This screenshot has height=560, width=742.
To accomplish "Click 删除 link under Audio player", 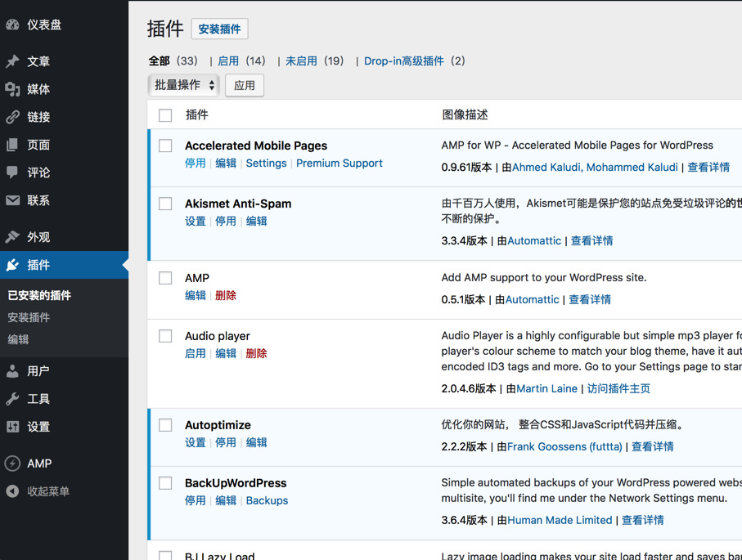I will click(x=256, y=354).
